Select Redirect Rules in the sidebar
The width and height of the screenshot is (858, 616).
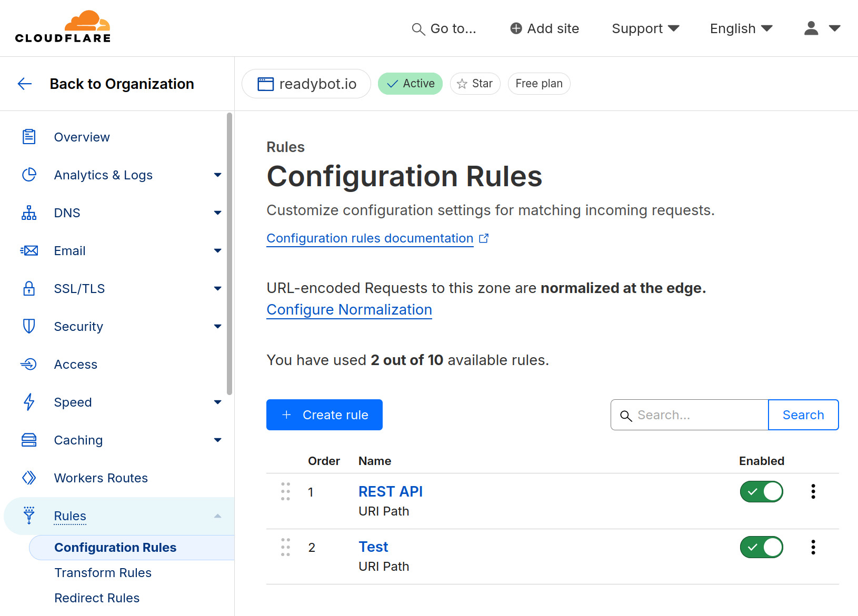pyautogui.click(x=97, y=598)
